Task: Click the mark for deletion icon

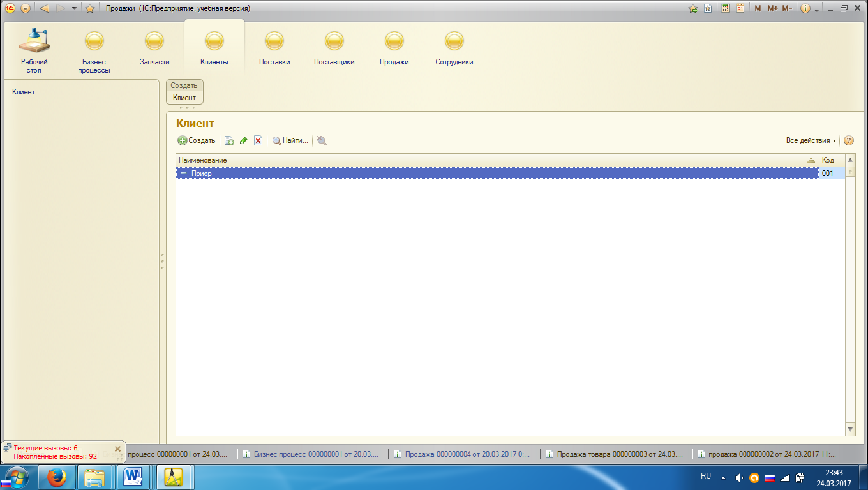Action: (x=258, y=140)
